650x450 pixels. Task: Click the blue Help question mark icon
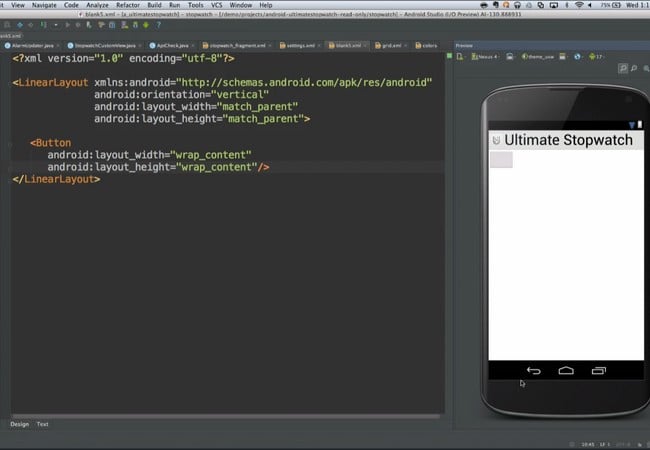[x=158, y=25]
